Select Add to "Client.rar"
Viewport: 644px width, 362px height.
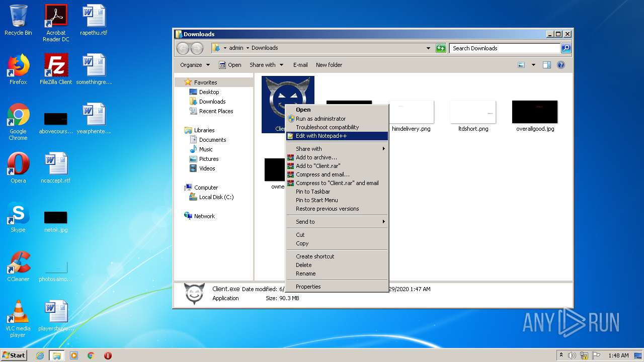tap(337, 166)
